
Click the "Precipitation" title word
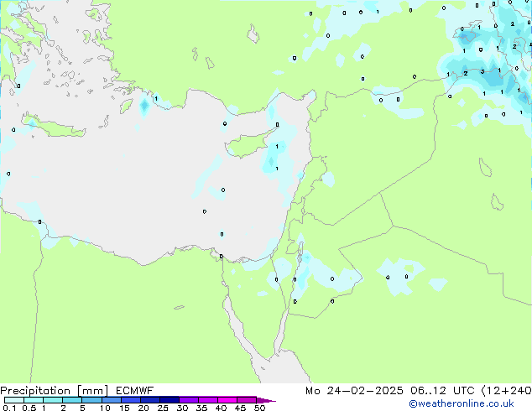(35, 391)
